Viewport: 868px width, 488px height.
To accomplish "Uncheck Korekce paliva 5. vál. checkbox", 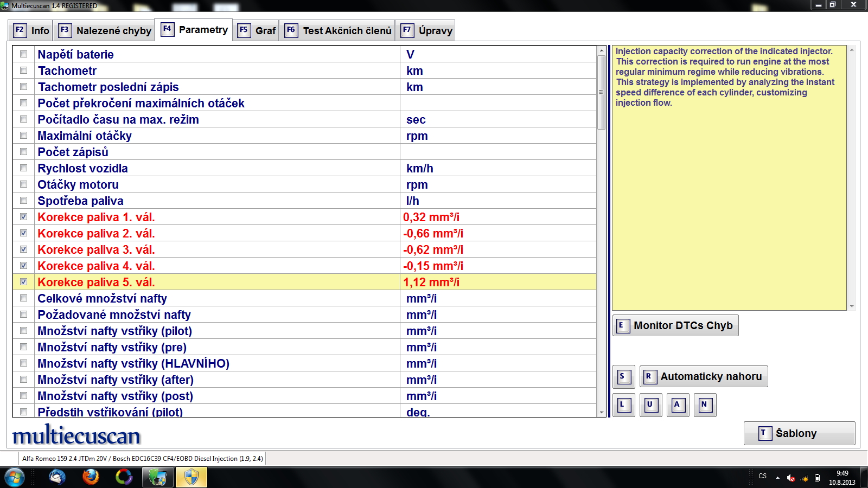I will 23,282.
